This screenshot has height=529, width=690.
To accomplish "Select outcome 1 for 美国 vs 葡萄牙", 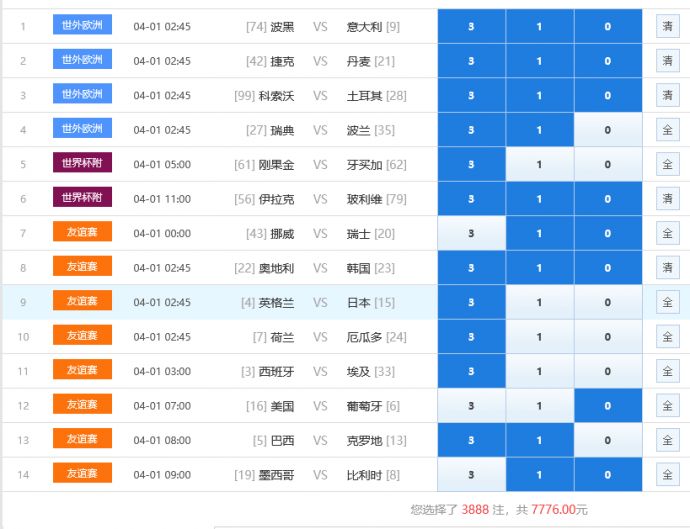I will (x=540, y=406).
